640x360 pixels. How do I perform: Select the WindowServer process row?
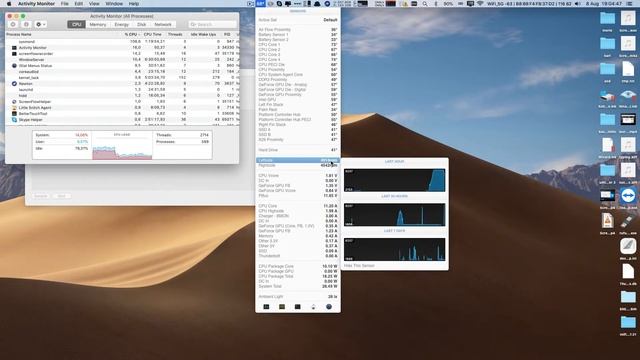[x=122, y=60]
